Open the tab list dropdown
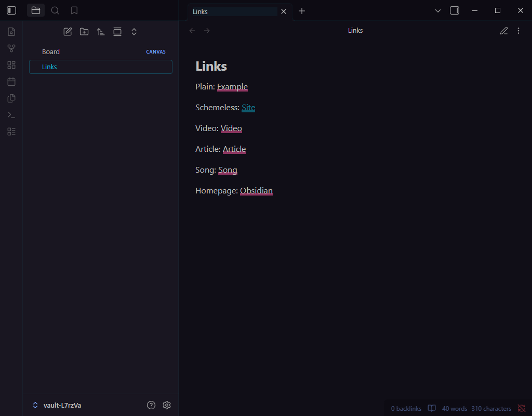Viewport: 532px width, 416px height. pos(438,11)
